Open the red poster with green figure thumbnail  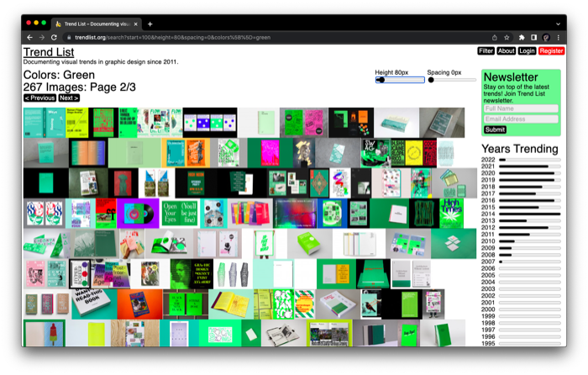tap(123, 183)
